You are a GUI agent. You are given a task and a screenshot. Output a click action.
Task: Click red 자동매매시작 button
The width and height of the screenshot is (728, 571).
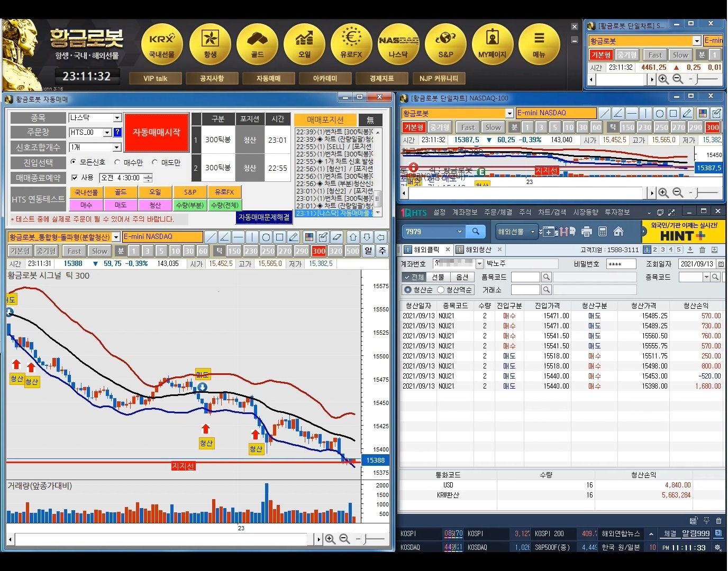click(157, 132)
